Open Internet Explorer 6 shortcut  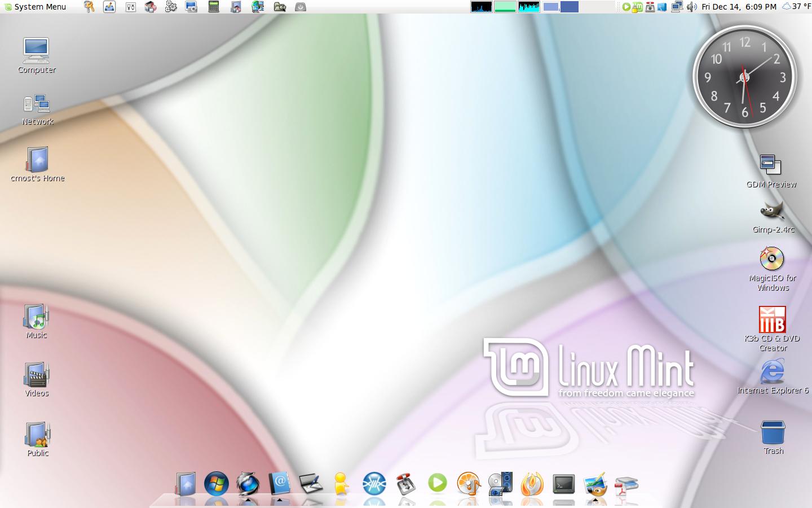773,377
